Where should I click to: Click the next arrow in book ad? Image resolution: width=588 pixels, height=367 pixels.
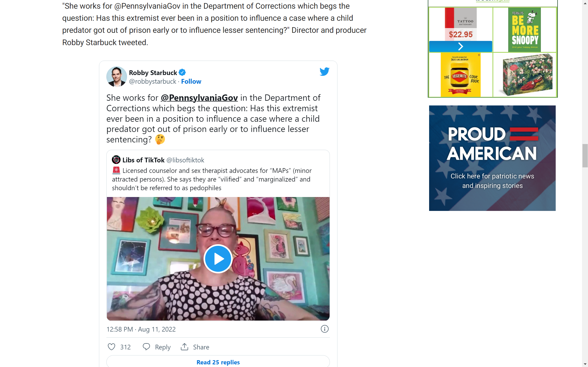click(x=461, y=46)
